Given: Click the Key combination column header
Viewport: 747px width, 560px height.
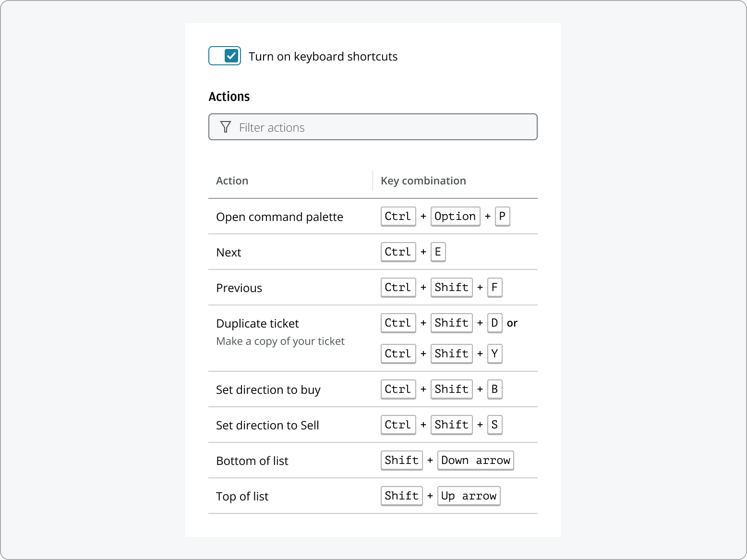Looking at the screenshot, I should tap(423, 181).
